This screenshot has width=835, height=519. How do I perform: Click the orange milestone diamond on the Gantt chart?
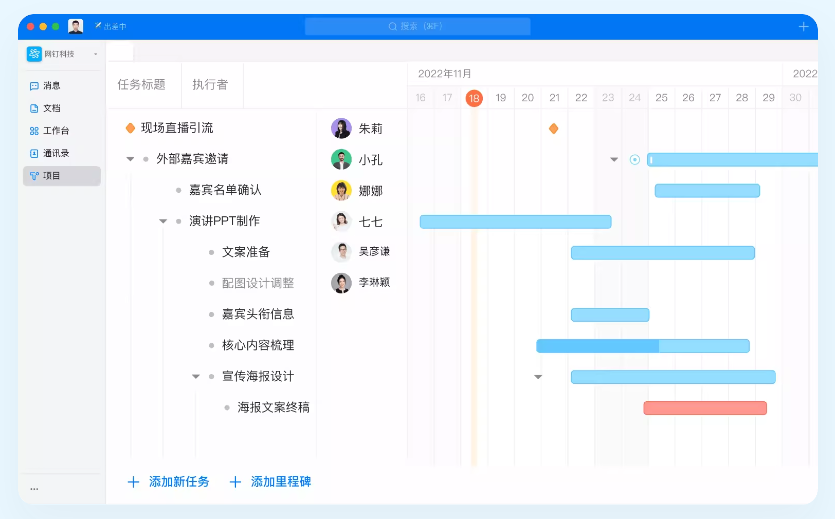coord(554,128)
